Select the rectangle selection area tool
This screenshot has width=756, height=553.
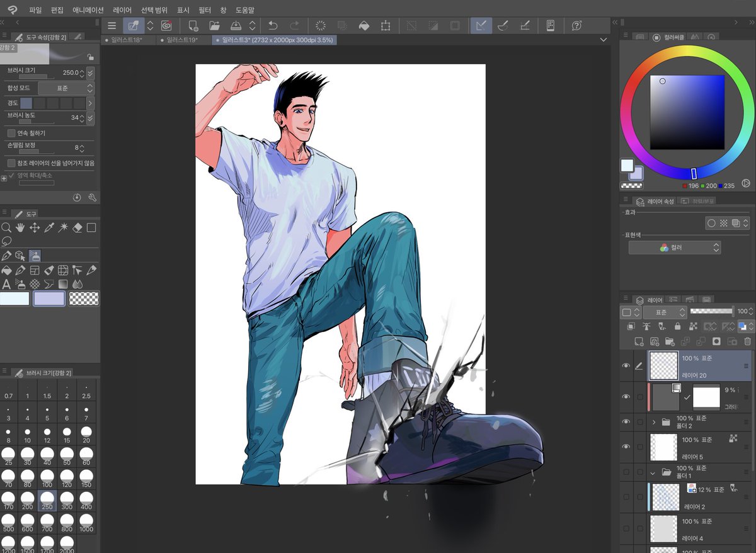91,227
